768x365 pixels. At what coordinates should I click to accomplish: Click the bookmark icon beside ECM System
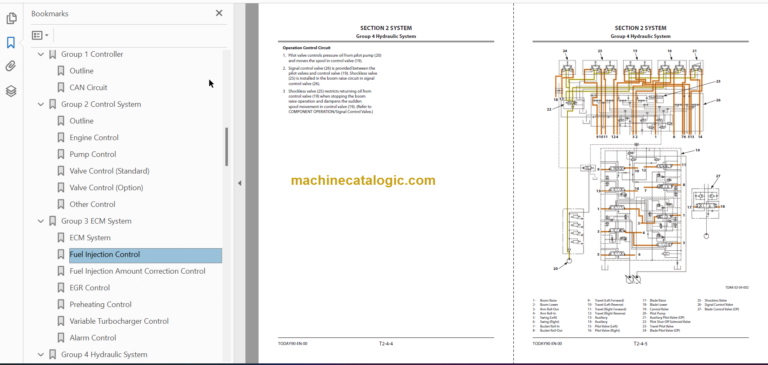(x=61, y=238)
